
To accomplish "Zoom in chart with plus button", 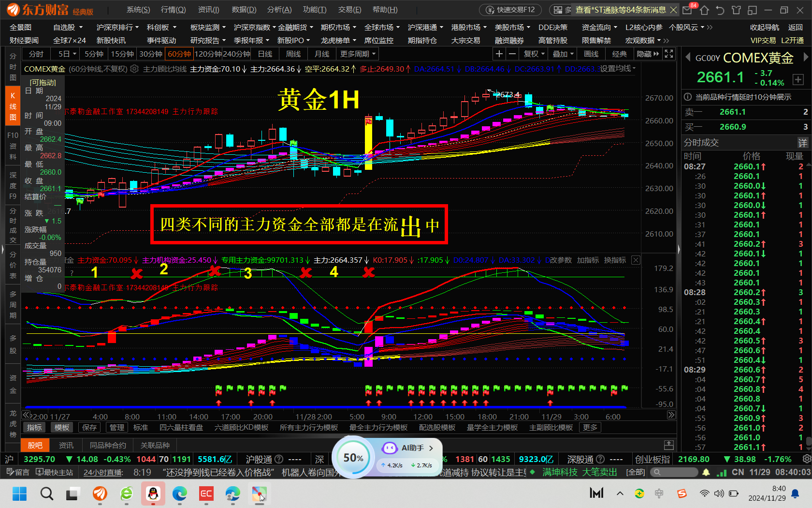I will click(x=499, y=54).
